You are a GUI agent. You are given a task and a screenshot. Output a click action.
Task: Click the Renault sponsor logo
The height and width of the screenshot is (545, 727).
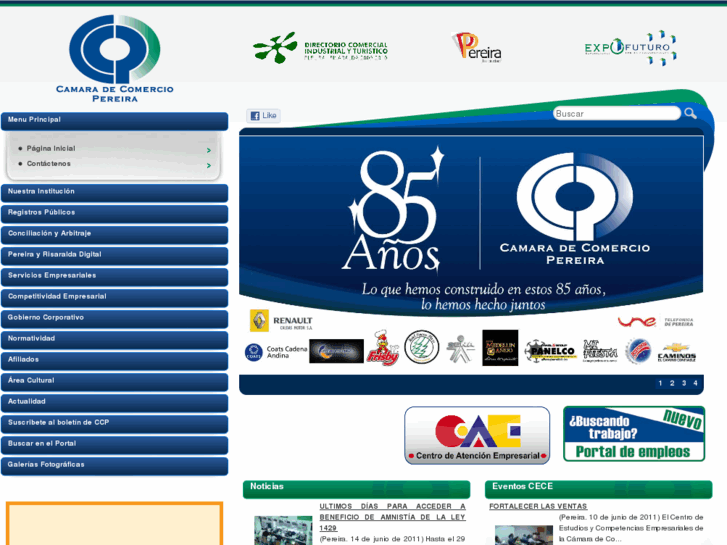click(281, 321)
